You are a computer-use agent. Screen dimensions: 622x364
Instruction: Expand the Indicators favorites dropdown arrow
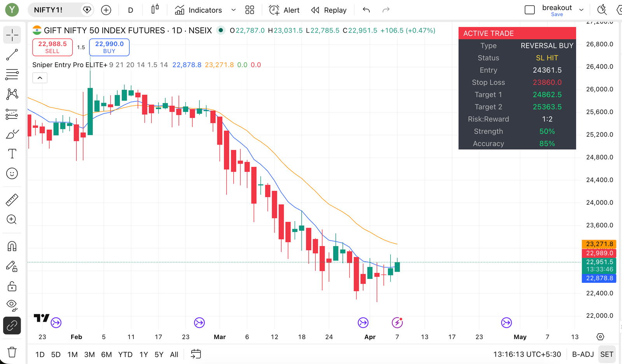(x=233, y=10)
